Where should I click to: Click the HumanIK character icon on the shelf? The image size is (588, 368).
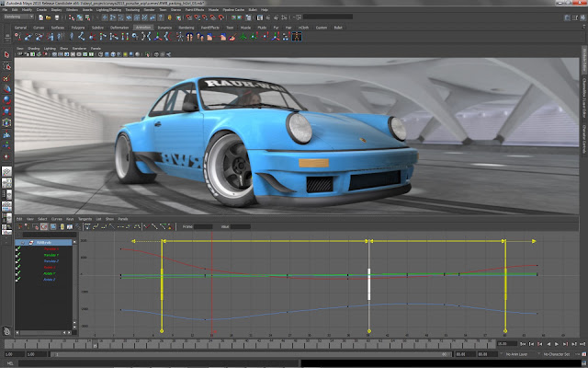coord(297,37)
